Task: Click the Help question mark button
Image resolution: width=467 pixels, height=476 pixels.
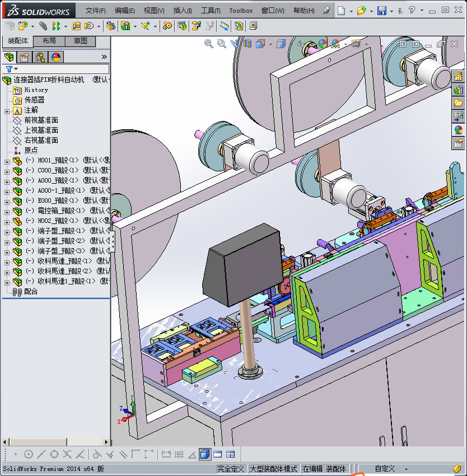Action: click(412, 10)
